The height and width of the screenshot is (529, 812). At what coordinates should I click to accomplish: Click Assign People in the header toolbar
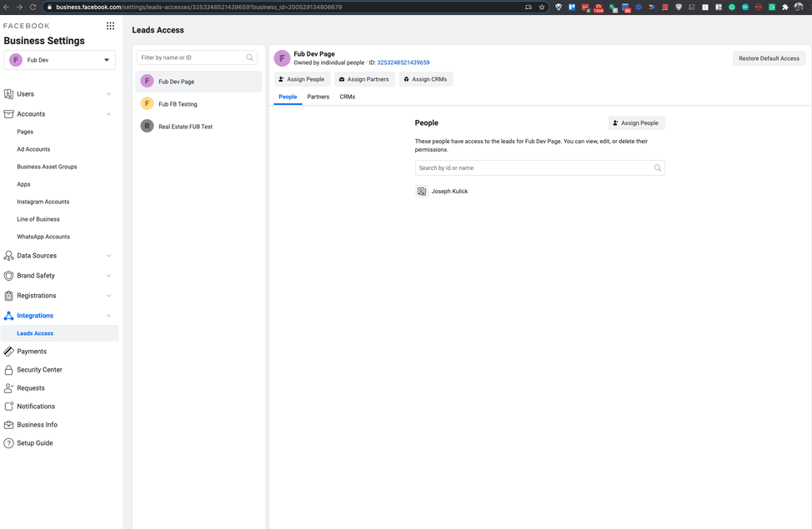coord(302,79)
